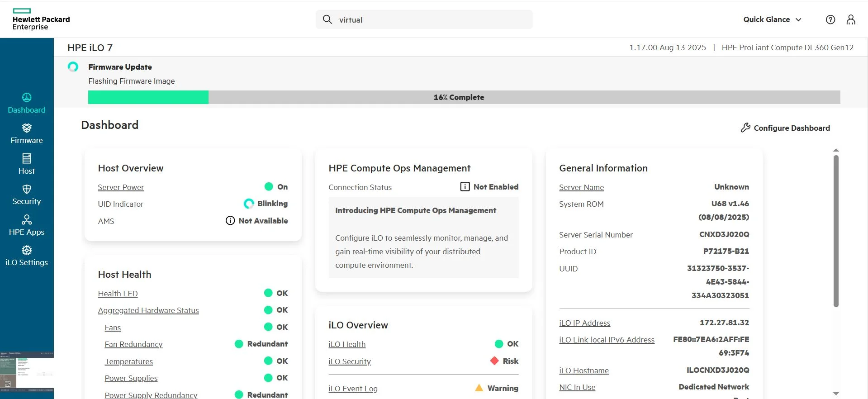Open the Server Name link
Image resolution: width=868 pixels, height=399 pixels.
tap(581, 187)
